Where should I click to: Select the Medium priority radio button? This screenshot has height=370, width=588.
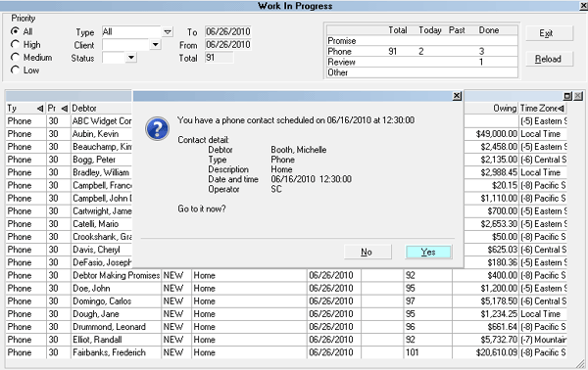(x=15, y=58)
